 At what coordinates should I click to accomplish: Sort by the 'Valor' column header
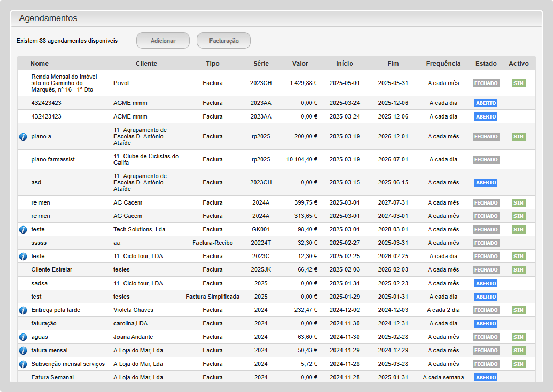300,63
